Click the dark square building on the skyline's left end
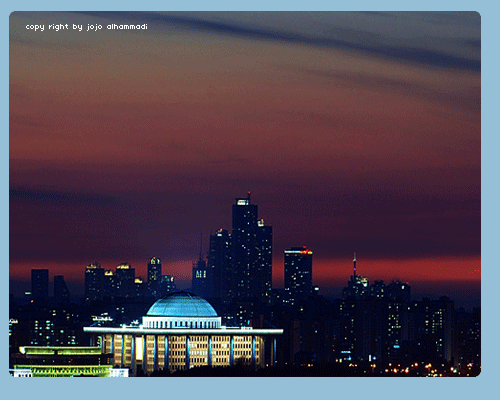The image size is (500, 400). [x=40, y=283]
